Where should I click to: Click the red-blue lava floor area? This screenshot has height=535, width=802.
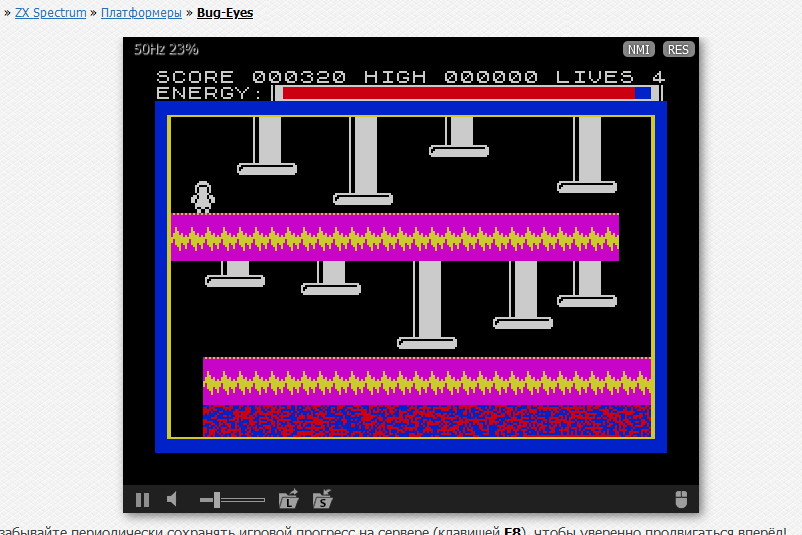pos(427,421)
